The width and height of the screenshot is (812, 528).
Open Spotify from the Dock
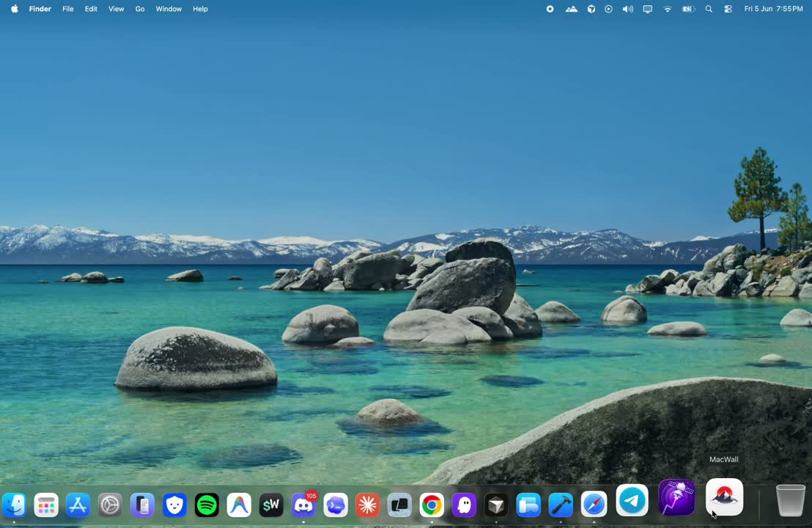click(x=207, y=505)
